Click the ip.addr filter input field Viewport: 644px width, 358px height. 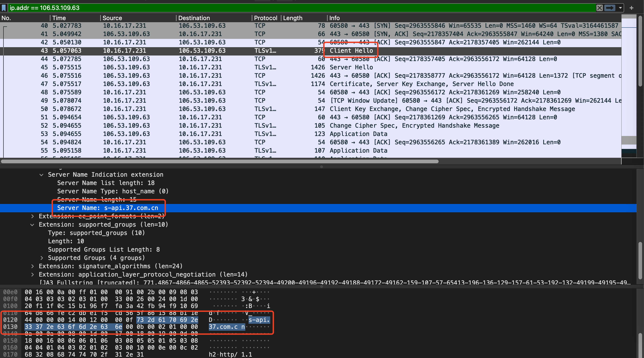(x=175, y=8)
